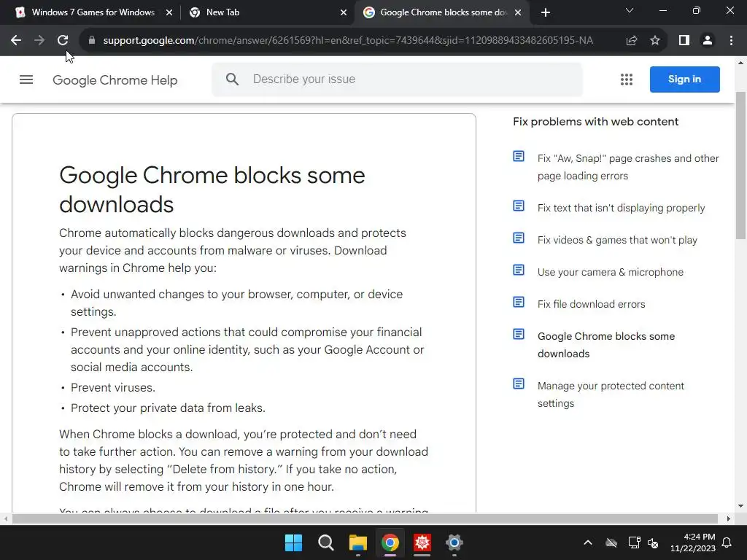Click document icon beside Use your camera & microphone
This screenshot has height=560, width=747.
pos(519,270)
